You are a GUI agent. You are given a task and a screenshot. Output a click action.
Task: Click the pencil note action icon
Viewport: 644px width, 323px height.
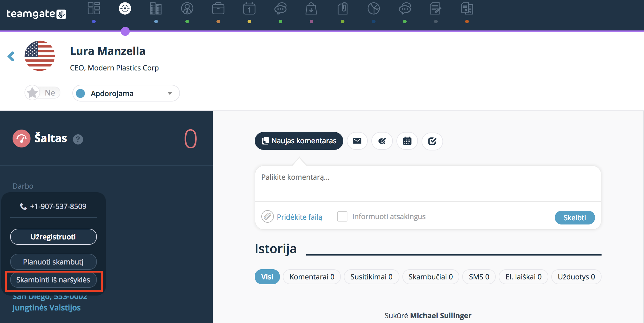coord(382,141)
